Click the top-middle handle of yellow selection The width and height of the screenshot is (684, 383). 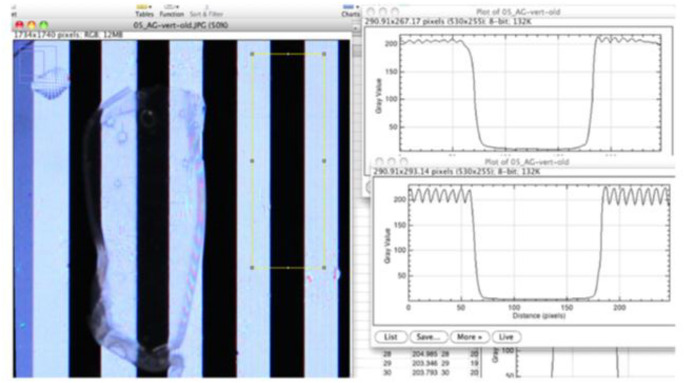click(x=288, y=54)
